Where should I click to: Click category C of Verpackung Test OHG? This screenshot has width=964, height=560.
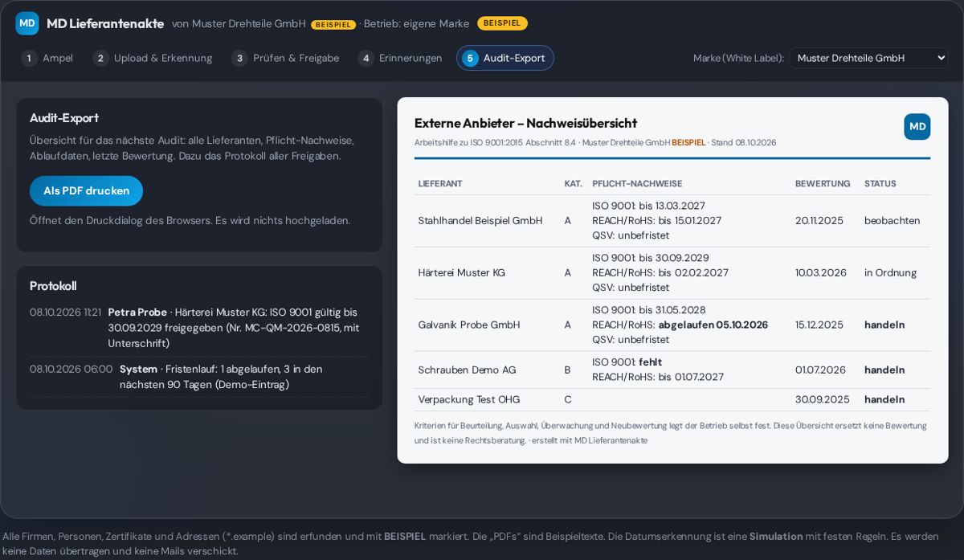[568, 400]
